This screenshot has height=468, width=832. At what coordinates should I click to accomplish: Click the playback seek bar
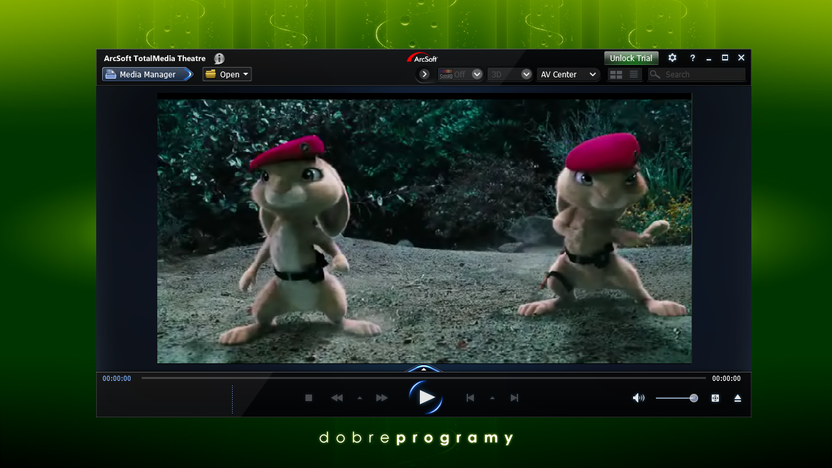pos(423,378)
